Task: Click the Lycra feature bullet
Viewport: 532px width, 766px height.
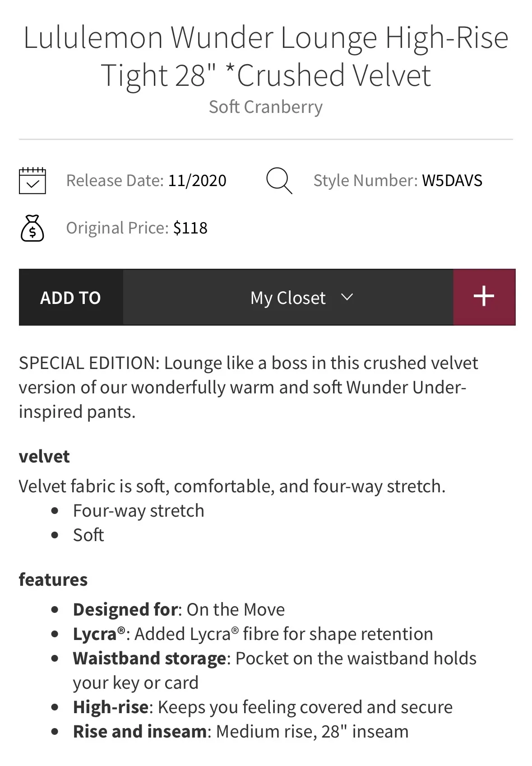Action: click(253, 633)
